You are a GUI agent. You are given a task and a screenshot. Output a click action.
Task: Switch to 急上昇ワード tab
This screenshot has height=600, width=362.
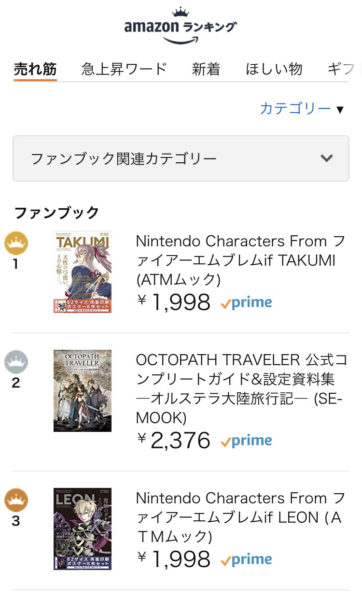124,69
